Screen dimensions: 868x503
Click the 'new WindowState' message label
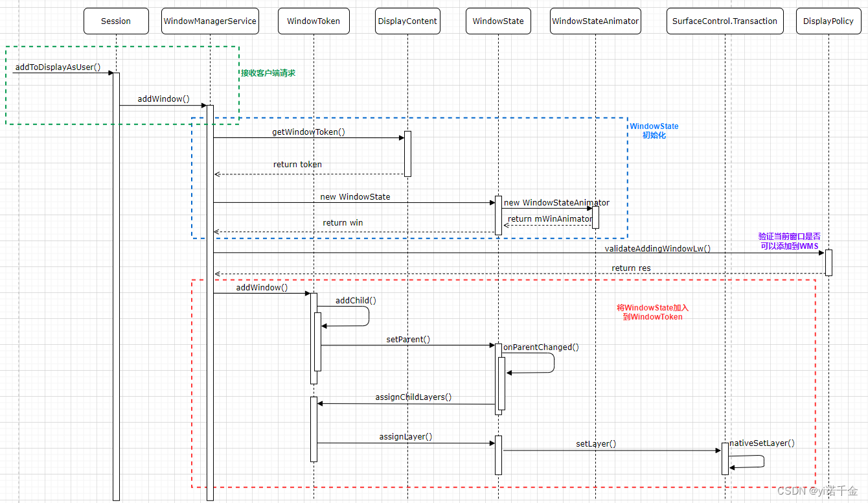point(355,196)
